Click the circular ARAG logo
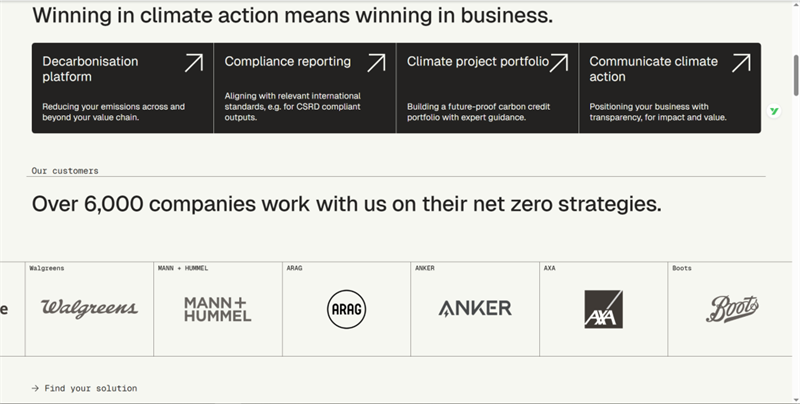Image resolution: width=800 pixels, height=404 pixels. (x=347, y=309)
